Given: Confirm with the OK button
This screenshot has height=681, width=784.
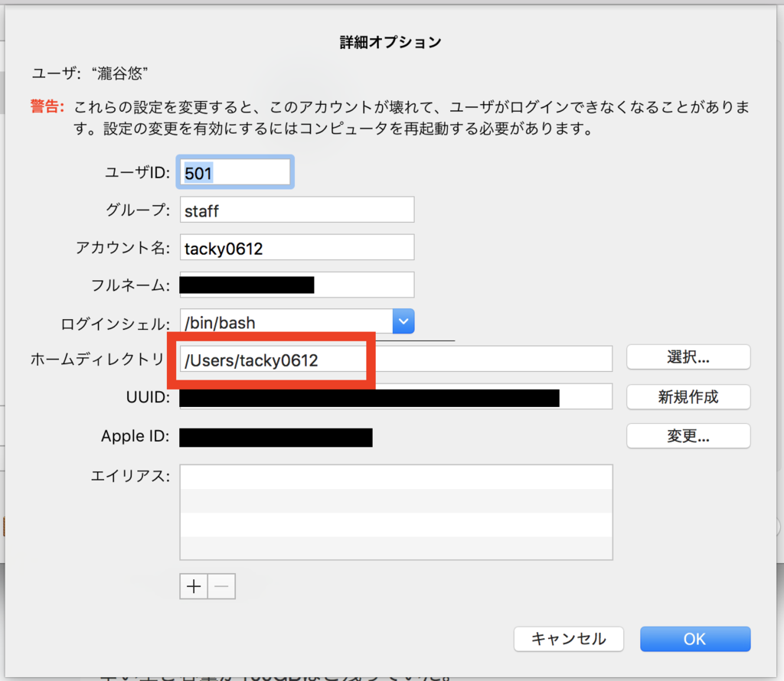Looking at the screenshot, I should click(x=695, y=639).
